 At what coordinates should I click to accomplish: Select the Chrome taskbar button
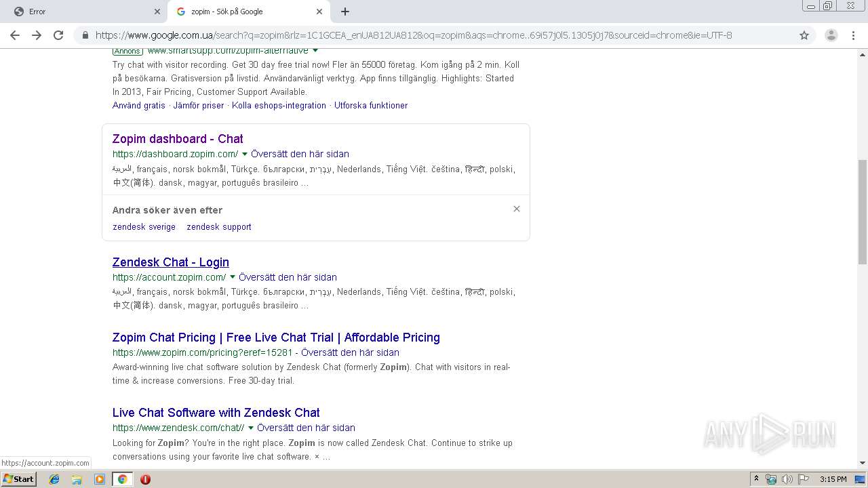(122, 479)
